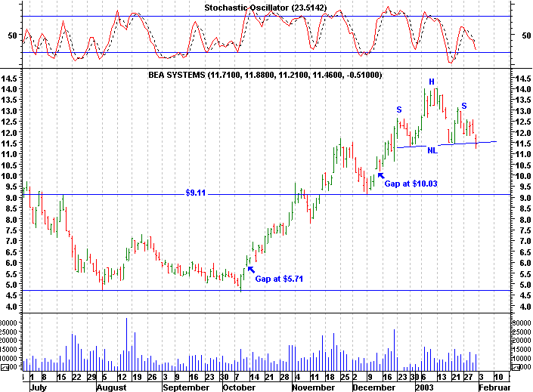
Task: Click the 20000 volume label on right axis
Action: (522, 341)
